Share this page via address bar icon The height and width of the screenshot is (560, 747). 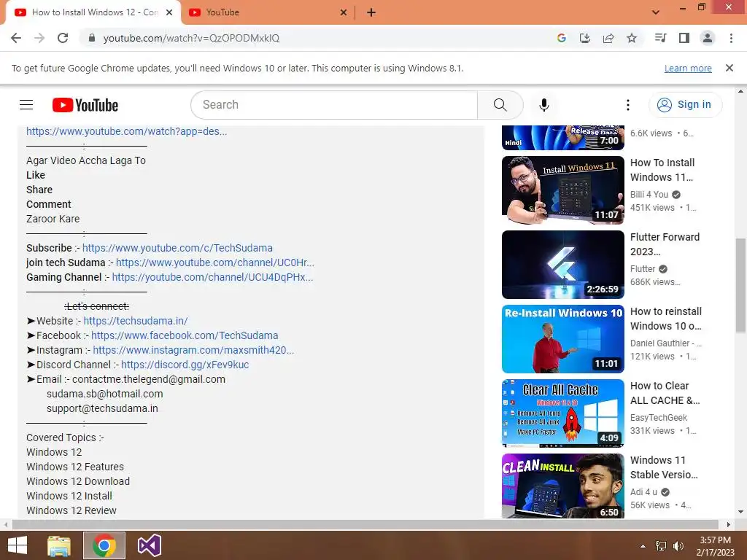coord(608,38)
